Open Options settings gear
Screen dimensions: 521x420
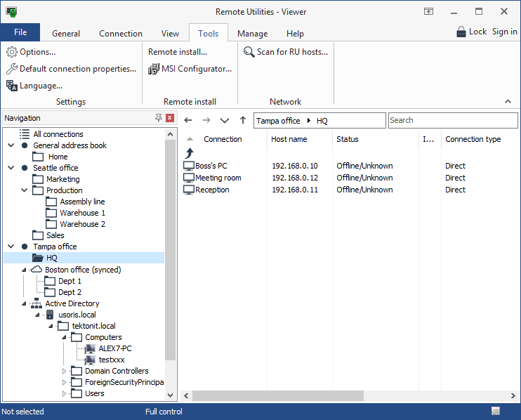(x=12, y=52)
